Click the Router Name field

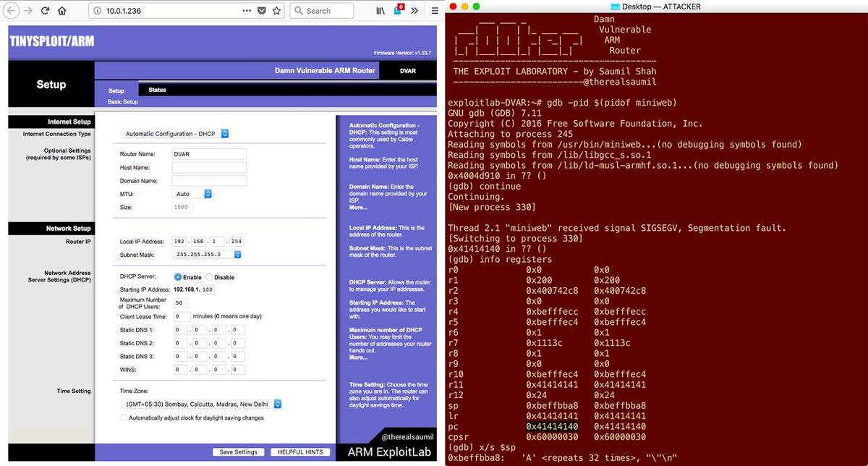(209, 154)
